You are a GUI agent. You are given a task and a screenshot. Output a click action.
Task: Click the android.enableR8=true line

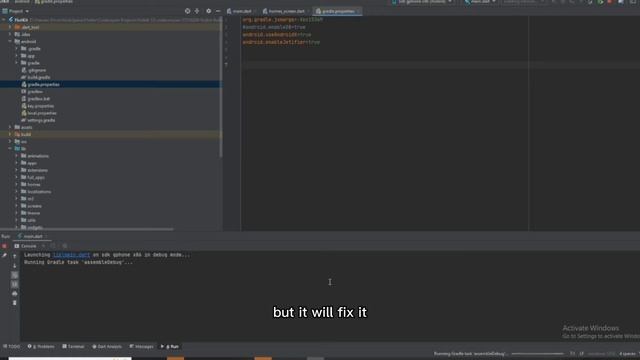[274, 27]
